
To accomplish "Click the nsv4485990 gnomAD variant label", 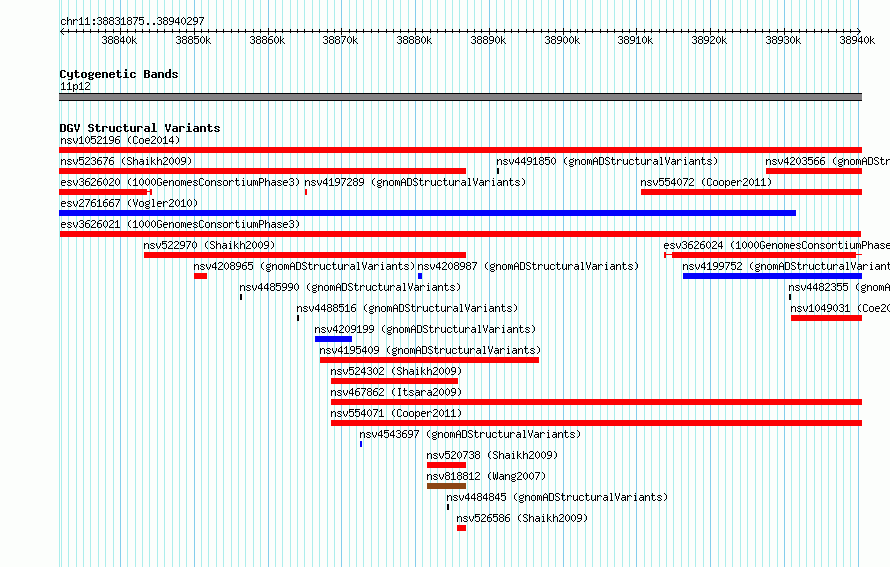I will [x=350, y=287].
